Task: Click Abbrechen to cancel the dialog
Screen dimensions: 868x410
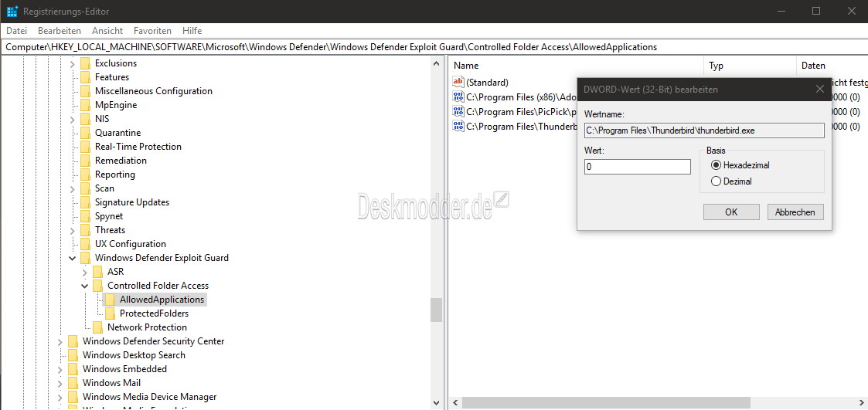Action: tap(795, 212)
